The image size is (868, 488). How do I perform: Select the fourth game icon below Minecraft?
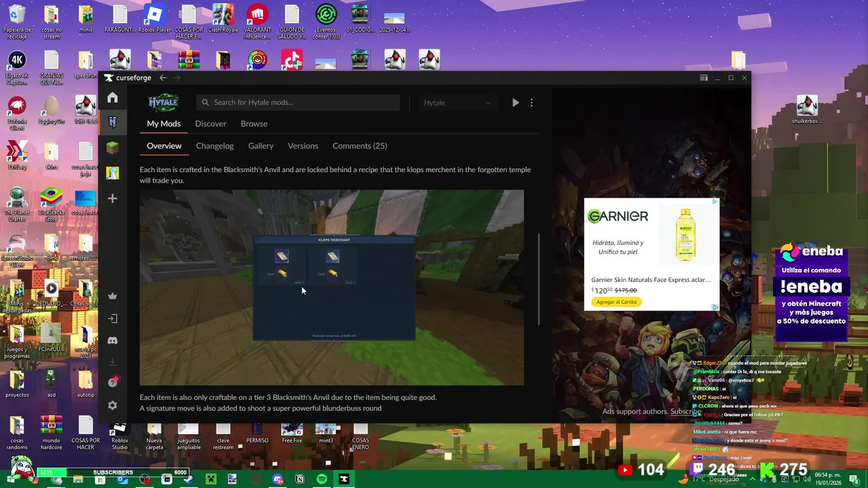(113, 173)
